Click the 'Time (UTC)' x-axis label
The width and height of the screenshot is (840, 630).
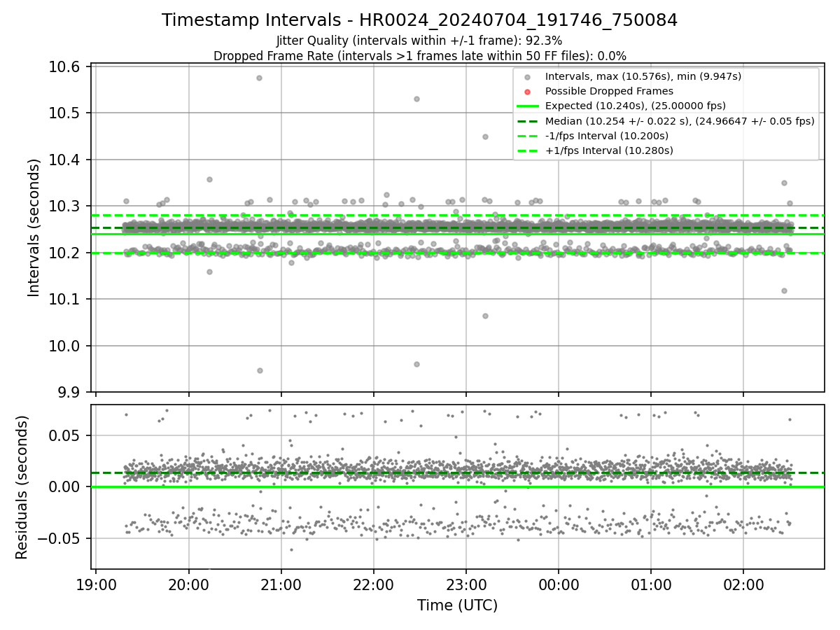tap(458, 605)
